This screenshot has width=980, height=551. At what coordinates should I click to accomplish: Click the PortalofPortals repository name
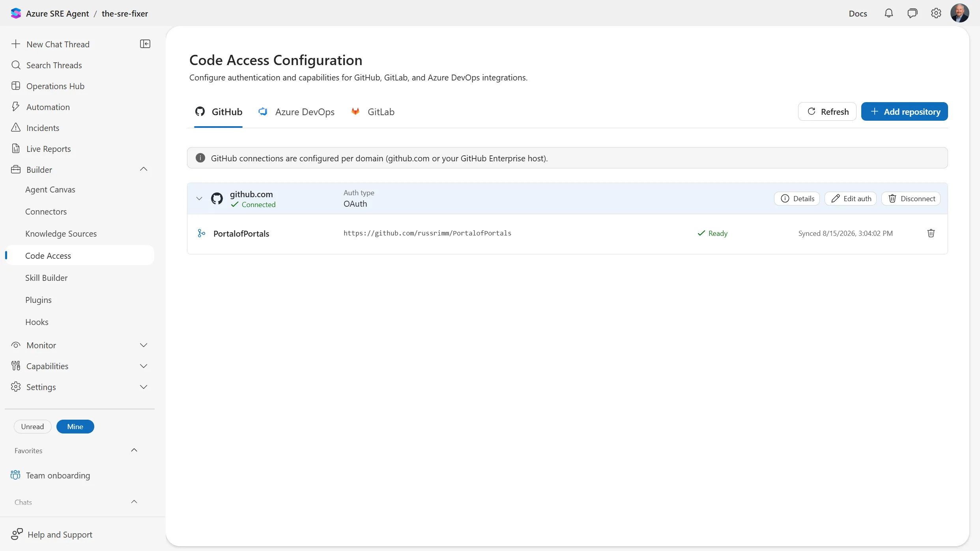pyautogui.click(x=241, y=233)
